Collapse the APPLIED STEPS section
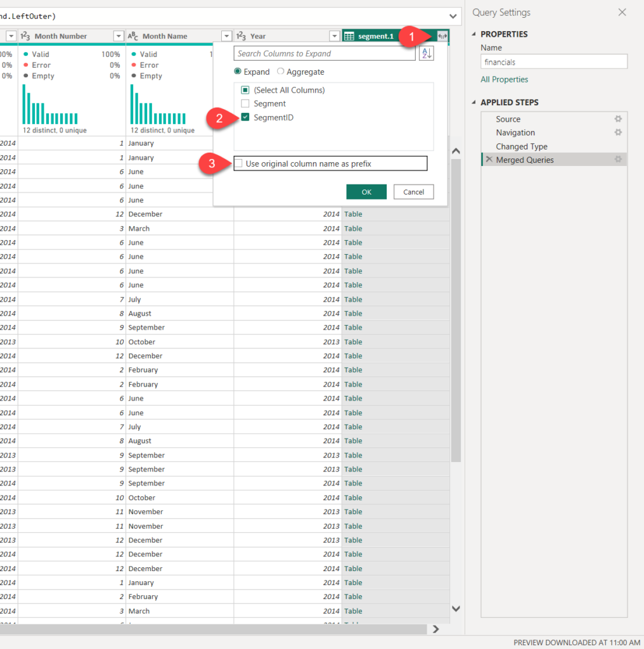This screenshot has width=644, height=649. click(474, 102)
